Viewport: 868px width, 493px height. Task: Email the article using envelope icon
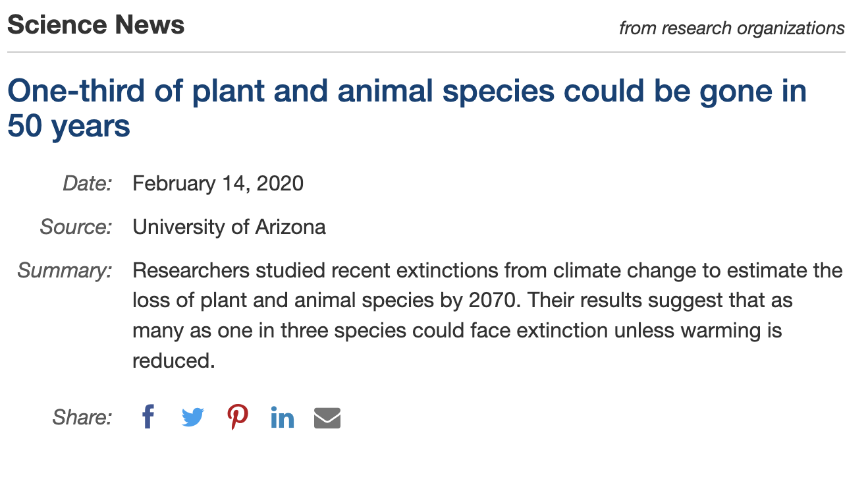click(x=327, y=418)
